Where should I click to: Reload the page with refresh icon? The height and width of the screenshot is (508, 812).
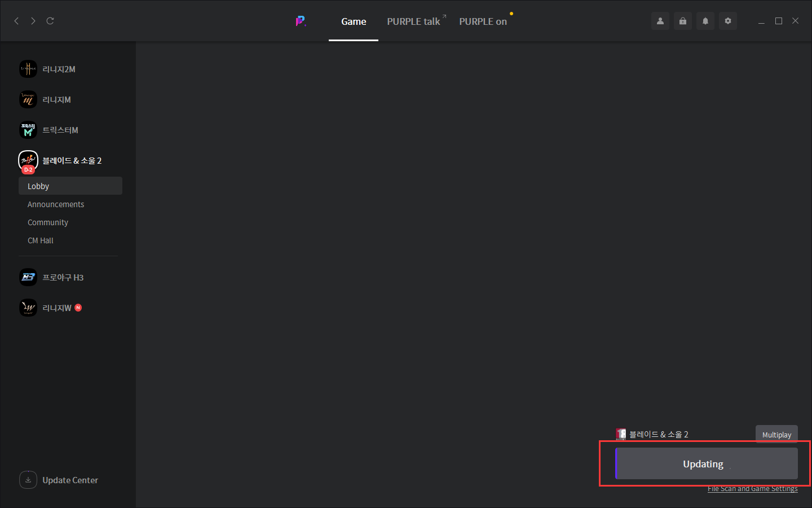(x=50, y=21)
